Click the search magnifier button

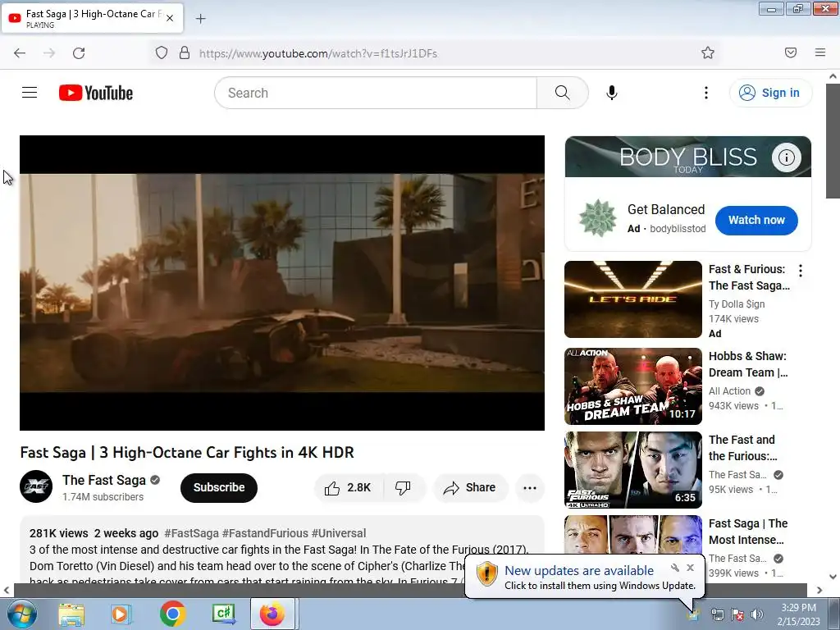click(x=562, y=93)
